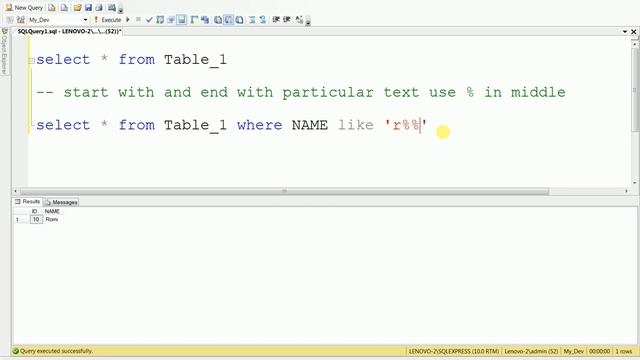Switch to Results to Grid
The width and height of the screenshot is (640, 360).
tap(229, 20)
